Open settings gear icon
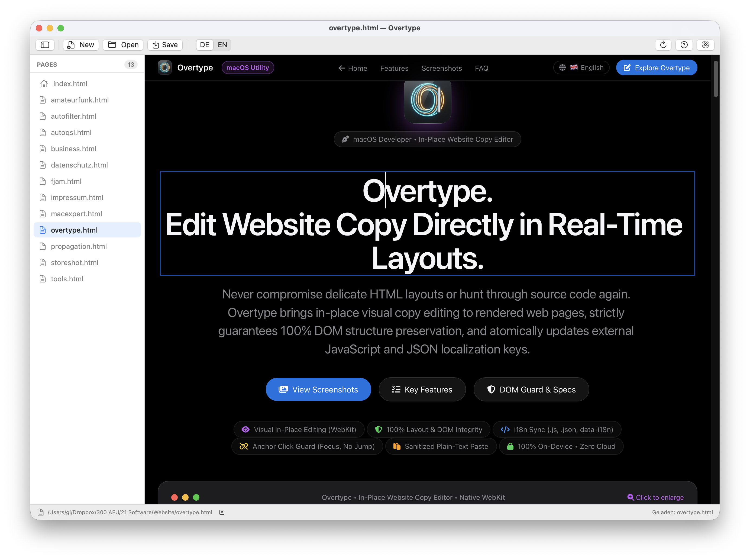Viewport: 750px width, 560px height. tap(705, 45)
